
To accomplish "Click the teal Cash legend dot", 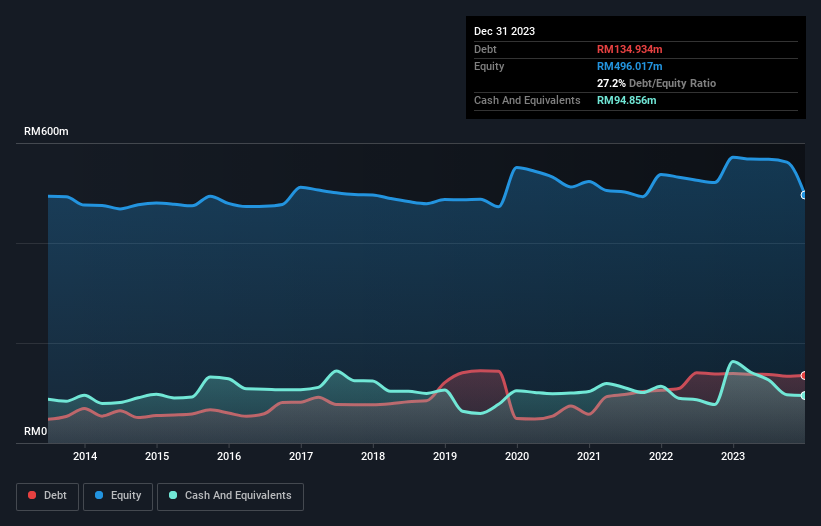I will click(173, 495).
